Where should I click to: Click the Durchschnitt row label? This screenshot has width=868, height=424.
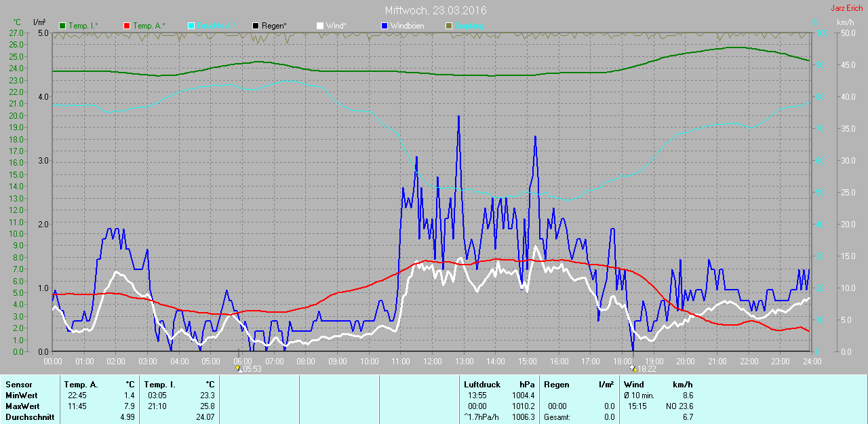pos(29,417)
